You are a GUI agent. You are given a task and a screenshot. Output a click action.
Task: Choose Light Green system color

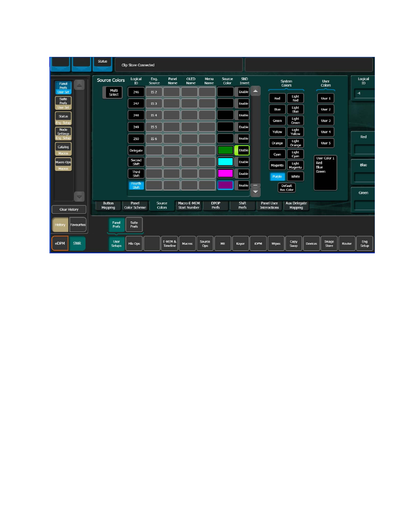tap(295, 121)
